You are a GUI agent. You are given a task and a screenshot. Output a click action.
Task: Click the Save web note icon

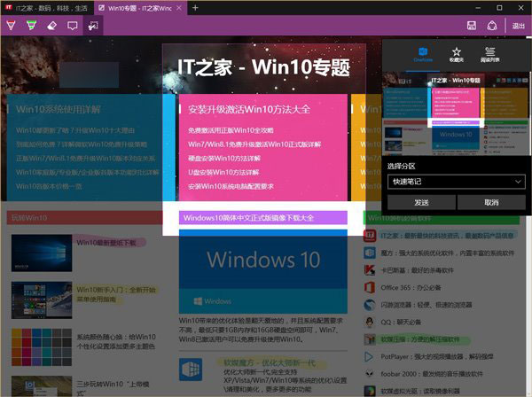[472, 26]
